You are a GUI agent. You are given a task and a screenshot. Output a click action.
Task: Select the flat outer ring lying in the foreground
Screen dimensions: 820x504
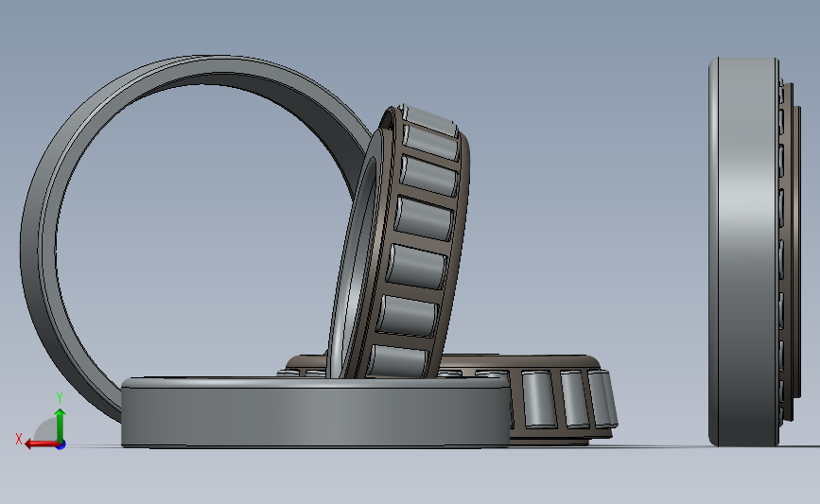point(315,413)
